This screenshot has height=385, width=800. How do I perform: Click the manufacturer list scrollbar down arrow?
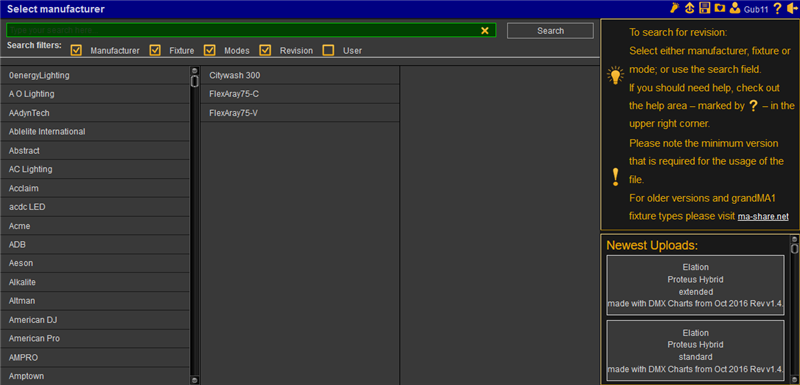[194, 380]
